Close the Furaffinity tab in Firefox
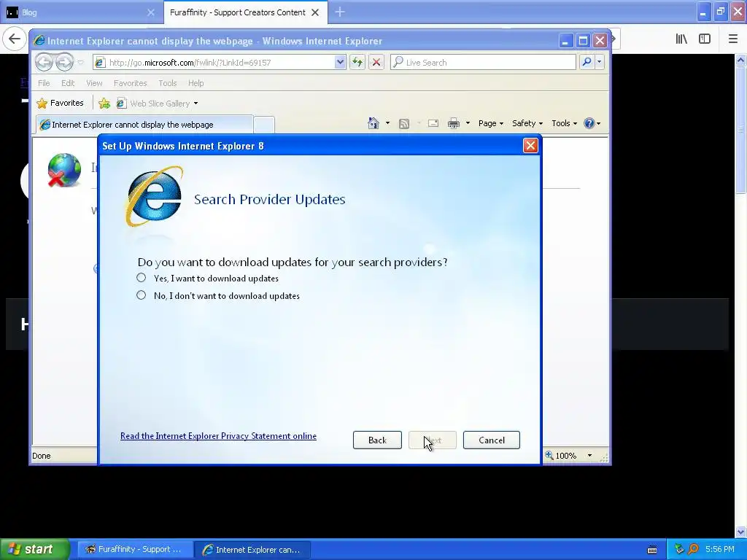Image resolution: width=747 pixels, height=560 pixels. 315,12
